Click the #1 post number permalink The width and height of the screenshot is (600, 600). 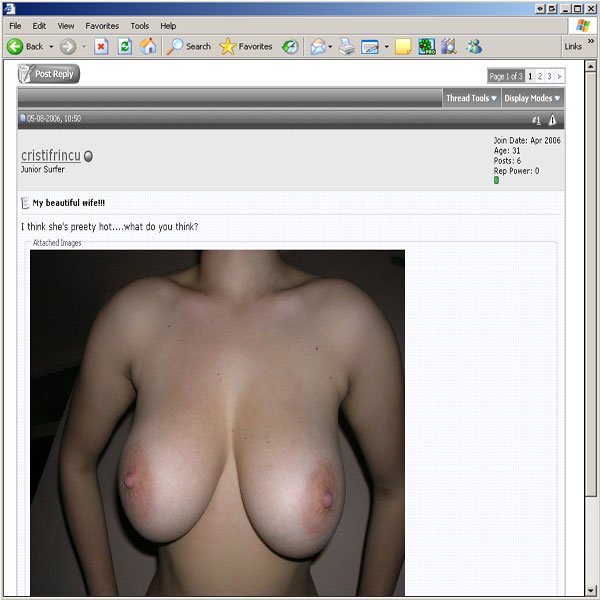click(x=536, y=119)
